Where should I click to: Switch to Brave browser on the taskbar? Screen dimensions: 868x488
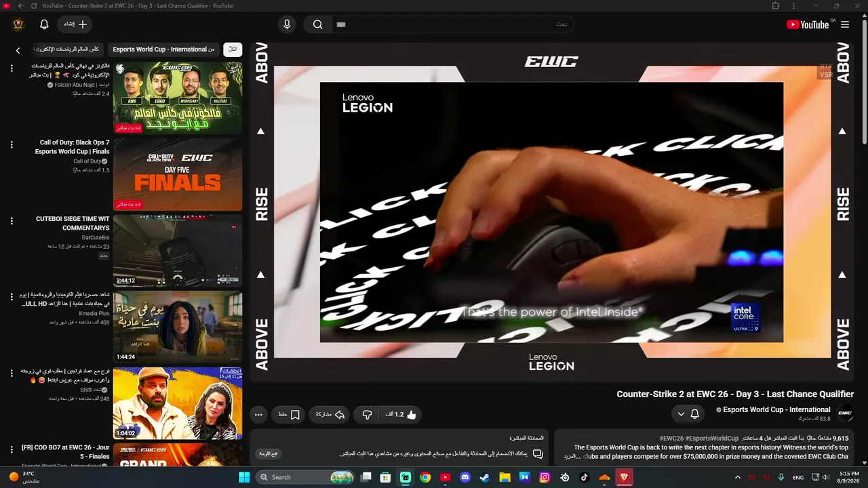[x=625, y=477]
